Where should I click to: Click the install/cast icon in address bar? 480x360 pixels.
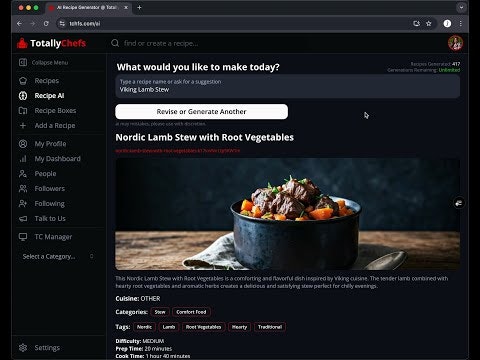[416, 24]
